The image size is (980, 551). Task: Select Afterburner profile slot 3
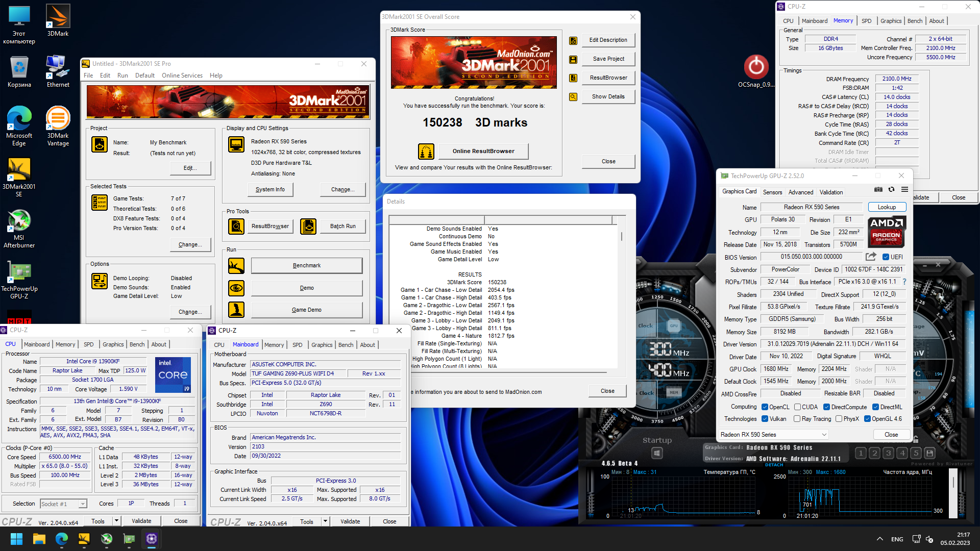pos(888,453)
